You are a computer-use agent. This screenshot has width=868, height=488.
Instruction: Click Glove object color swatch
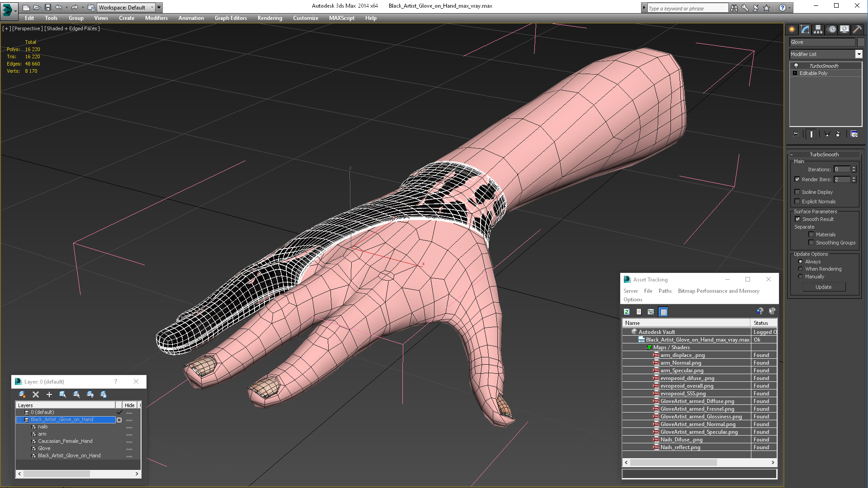861,42
